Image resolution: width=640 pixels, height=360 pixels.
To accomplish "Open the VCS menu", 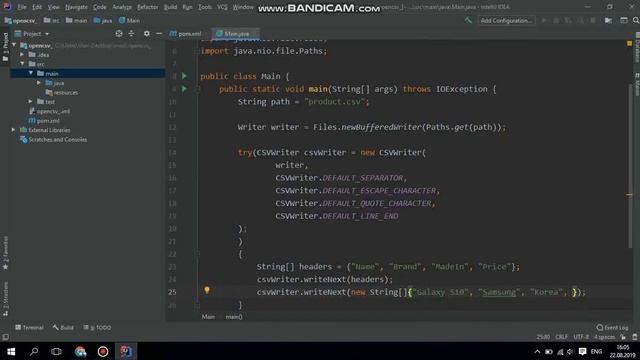I will [x=222, y=7].
